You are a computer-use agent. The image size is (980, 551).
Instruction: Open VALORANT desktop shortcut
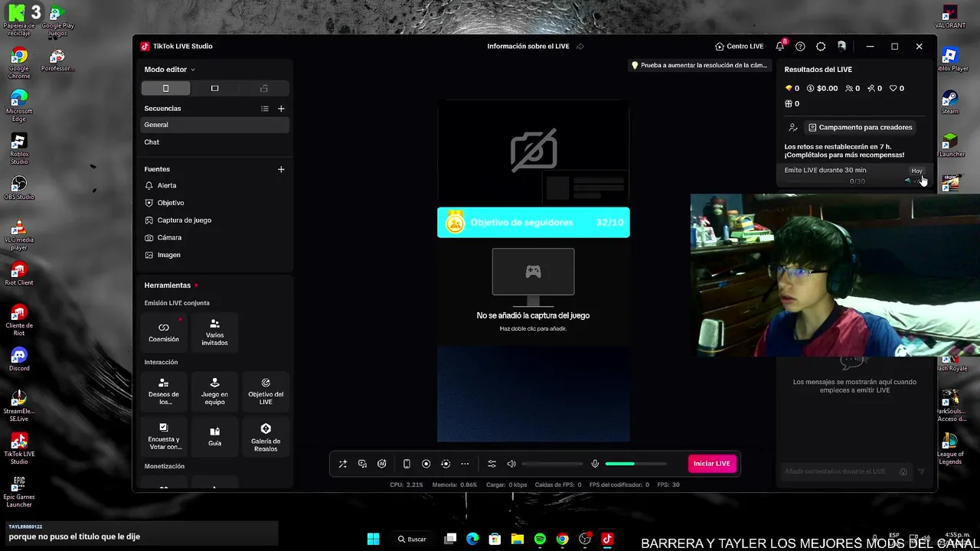pyautogui.click(x=950, y=17)
